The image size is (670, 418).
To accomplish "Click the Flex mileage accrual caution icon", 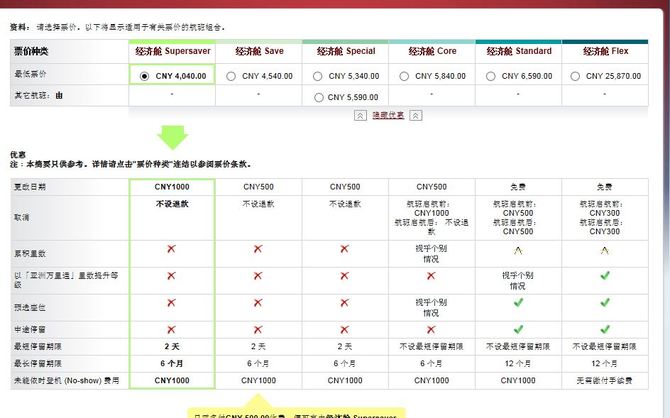I will (x=605, y=250).
